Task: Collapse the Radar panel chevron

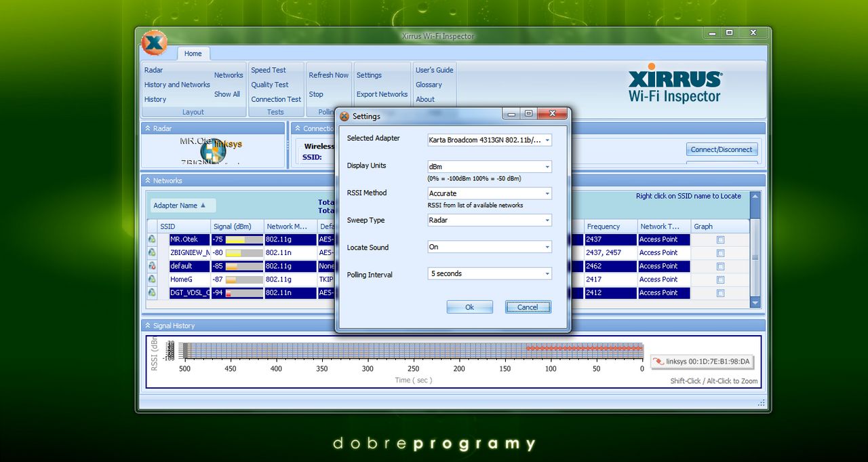Action: pyautogui.click(x=147, y=128)
